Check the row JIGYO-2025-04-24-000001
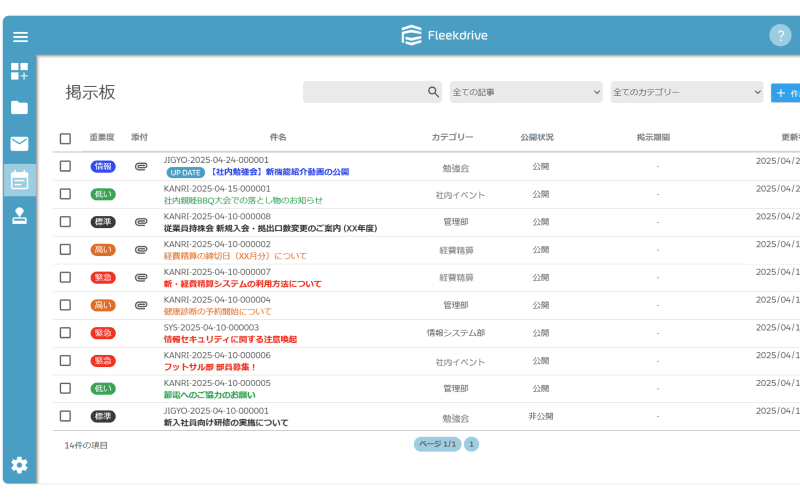The height and width of the screenshot is (500, 800). (65, 166)
